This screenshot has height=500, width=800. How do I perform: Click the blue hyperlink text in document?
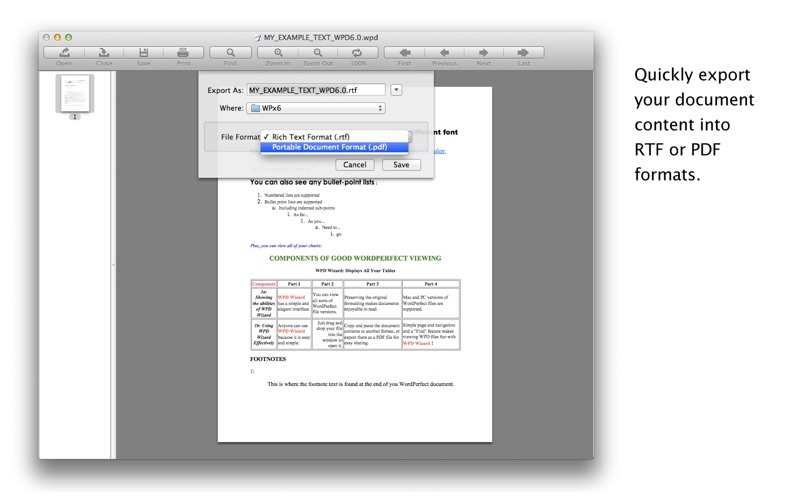coord(439,151)
